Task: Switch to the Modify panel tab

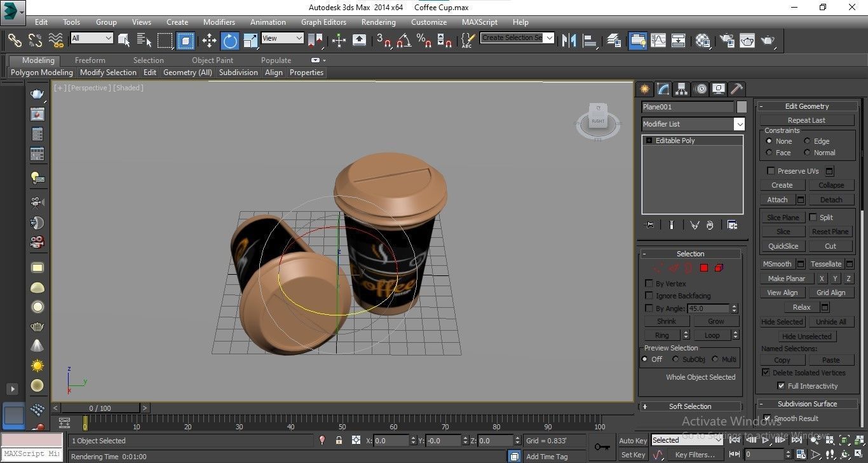Action: click(663, 89)
